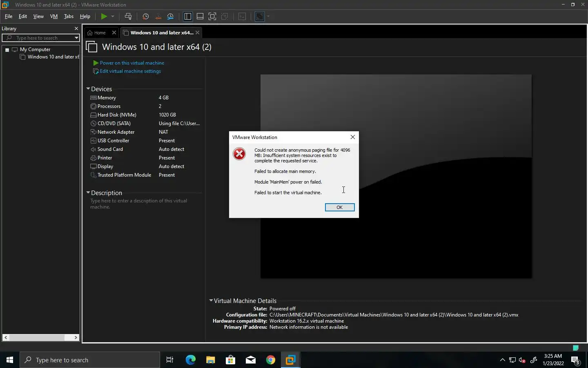Select the CD/DVD (SATA) device row
The image size is (588, 368).
pyautogui.click(x=145, y=123)
